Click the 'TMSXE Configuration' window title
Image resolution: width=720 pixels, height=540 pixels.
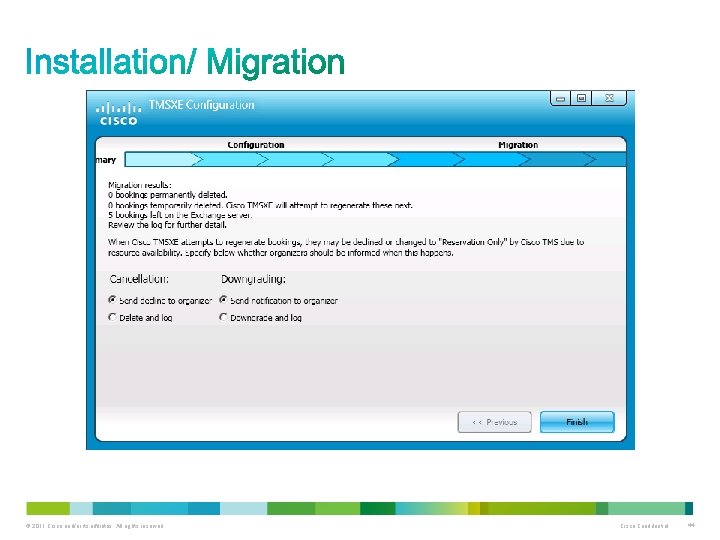[x=201, y=105]
